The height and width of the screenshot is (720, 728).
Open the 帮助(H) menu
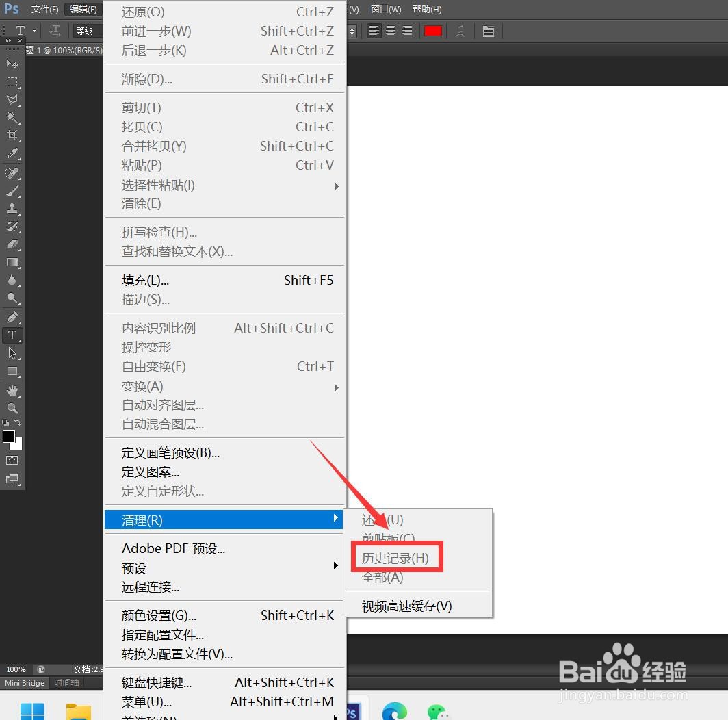427,10
